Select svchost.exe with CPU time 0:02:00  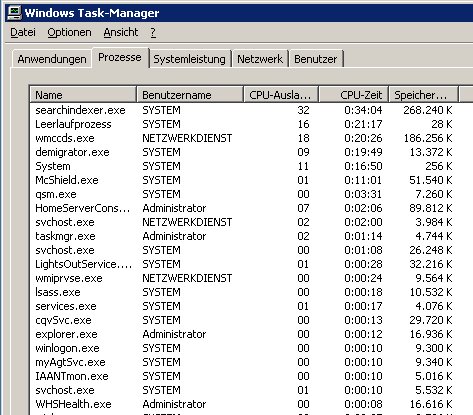click(x=244, y=222)
